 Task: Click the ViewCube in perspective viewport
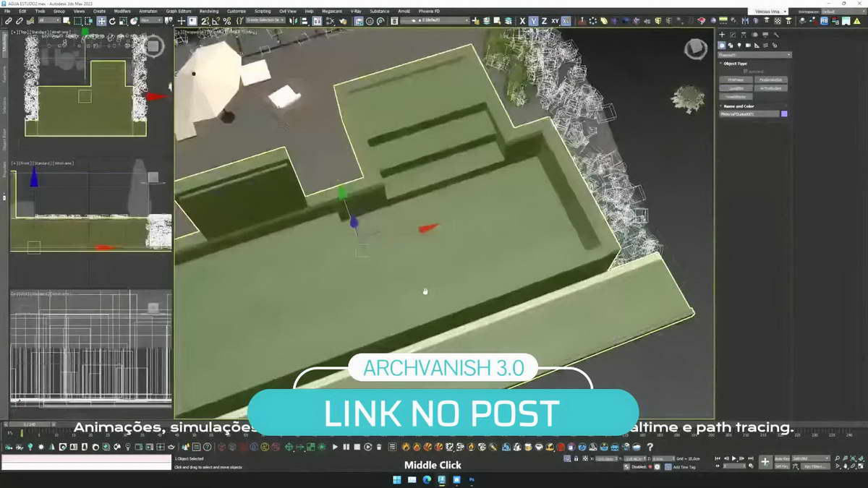[695, 48]
